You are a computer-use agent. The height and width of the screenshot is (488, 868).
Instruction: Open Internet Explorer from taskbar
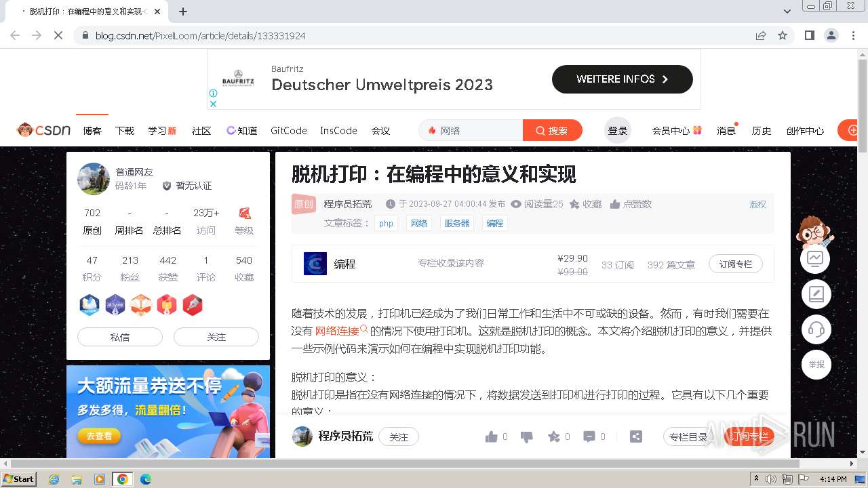pos(54,479)
